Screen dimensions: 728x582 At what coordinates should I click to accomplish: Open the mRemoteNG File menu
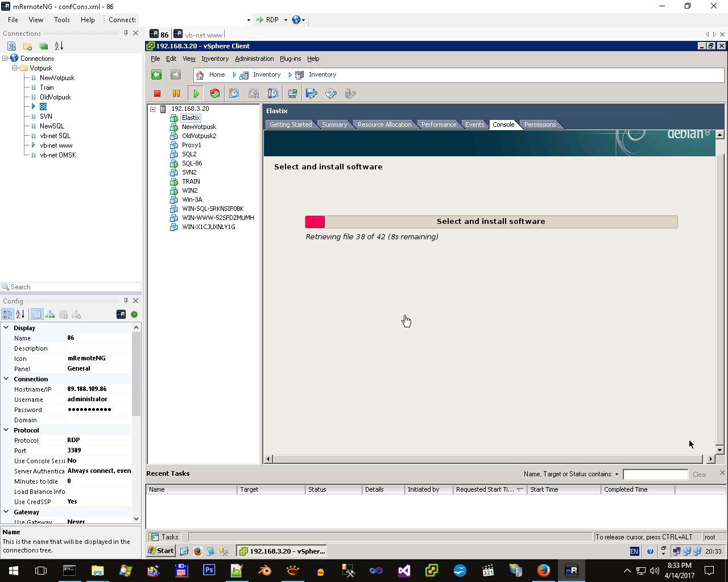[x=13, y=20]
